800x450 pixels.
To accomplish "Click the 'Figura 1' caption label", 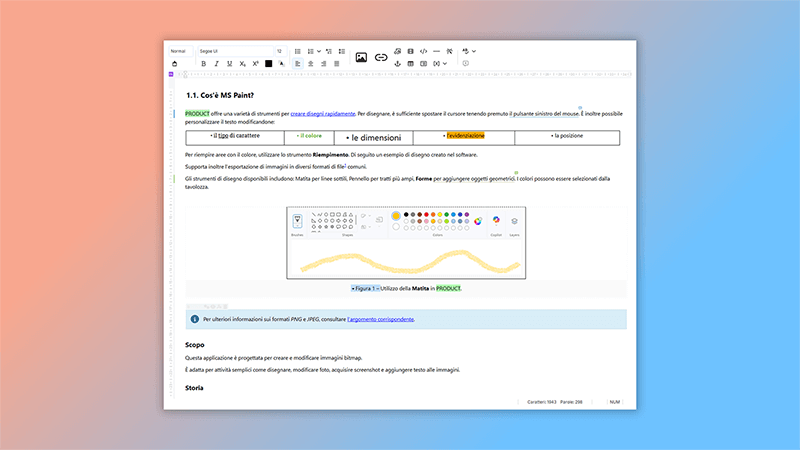I will click(x=365, y=289).
